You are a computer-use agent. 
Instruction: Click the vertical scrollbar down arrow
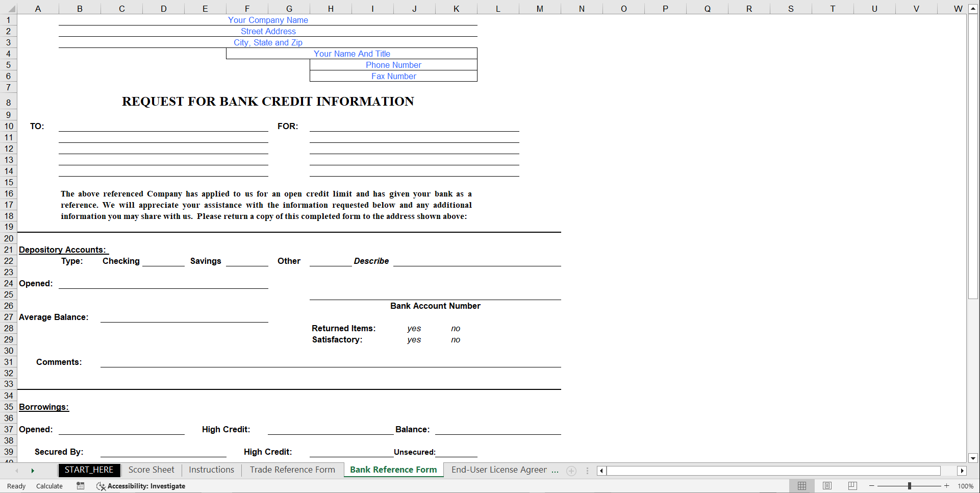coord(973,458)
